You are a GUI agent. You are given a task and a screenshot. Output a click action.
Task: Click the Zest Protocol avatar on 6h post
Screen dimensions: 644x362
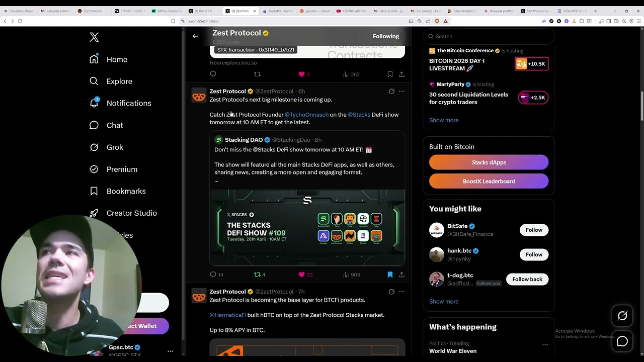[199, 95]
